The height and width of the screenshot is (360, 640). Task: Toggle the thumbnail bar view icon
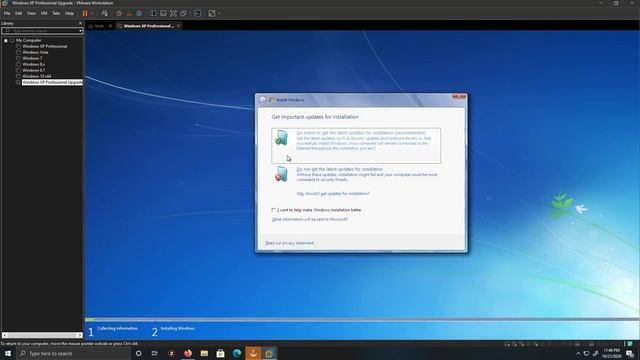tap(163, 13)
